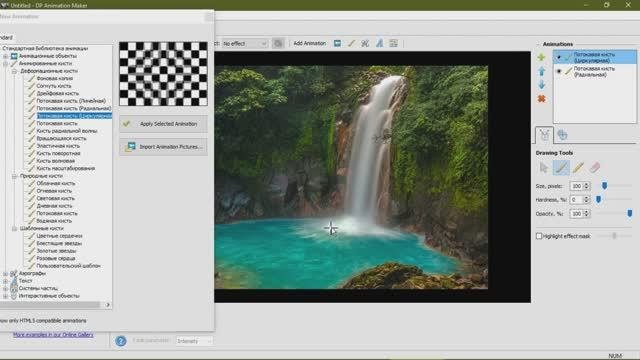Switch to the hand settings tab

click(x=562, y=135)
